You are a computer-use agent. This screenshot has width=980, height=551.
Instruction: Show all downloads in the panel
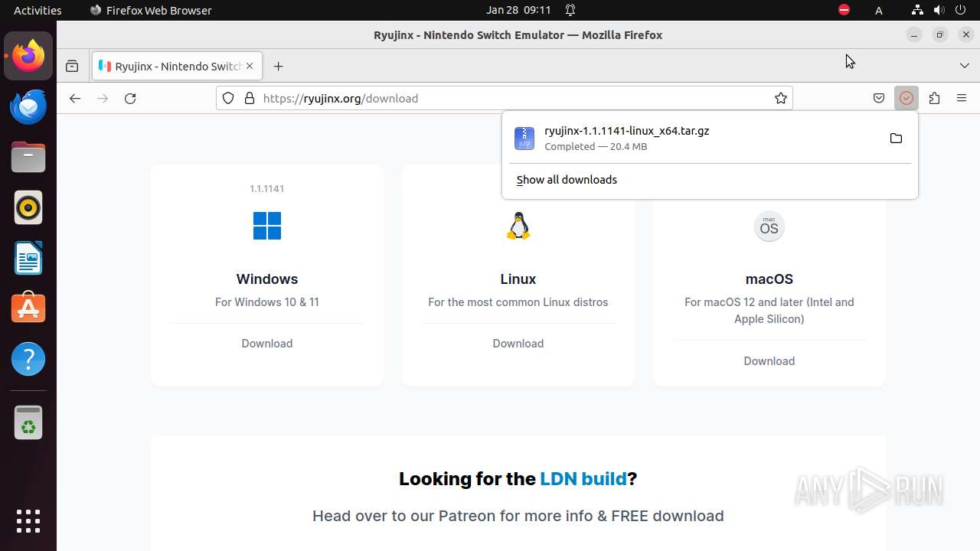(x=567, y=180)
